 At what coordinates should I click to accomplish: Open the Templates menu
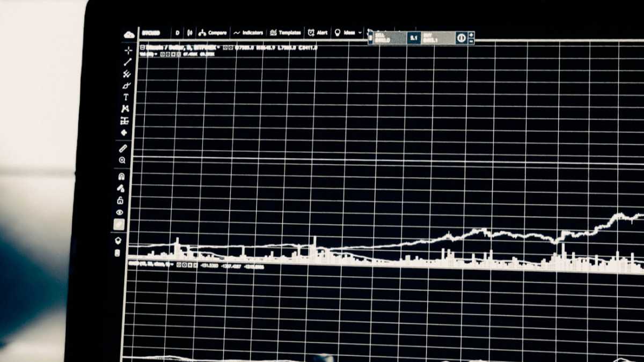(x=286, y=33)
